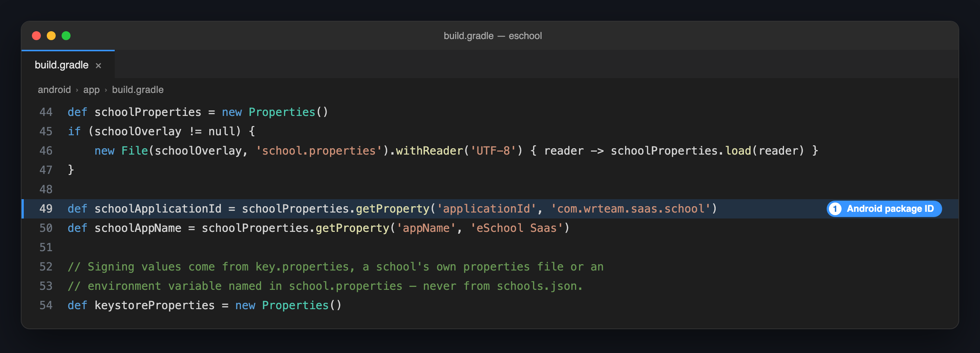
Task: Click the 'UTF-8' string literal
Action: coord(493,151)
